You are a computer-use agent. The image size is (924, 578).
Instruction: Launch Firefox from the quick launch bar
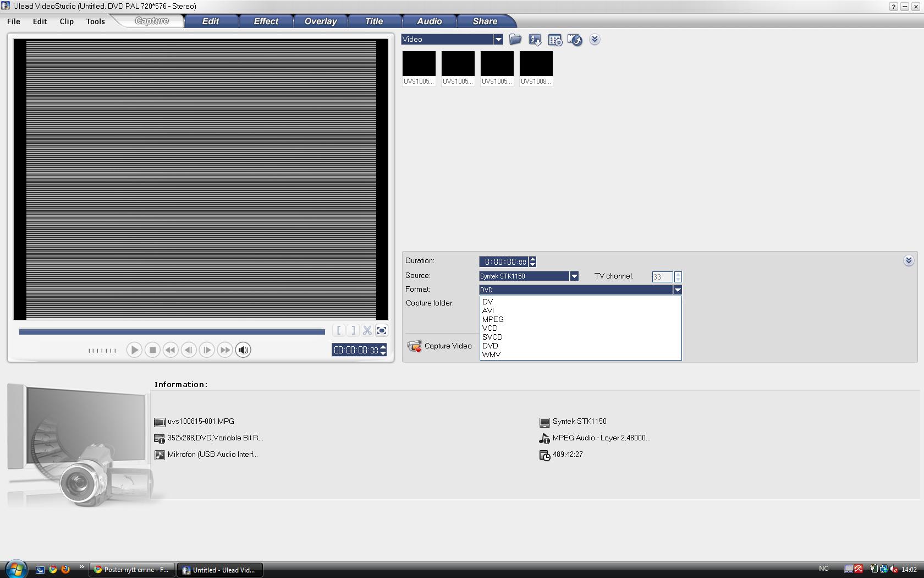[65, 569]
